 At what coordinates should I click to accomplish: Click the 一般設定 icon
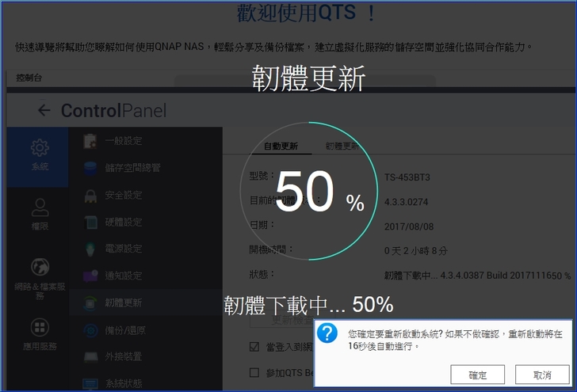pyautogui.click(x=90, y=141)
